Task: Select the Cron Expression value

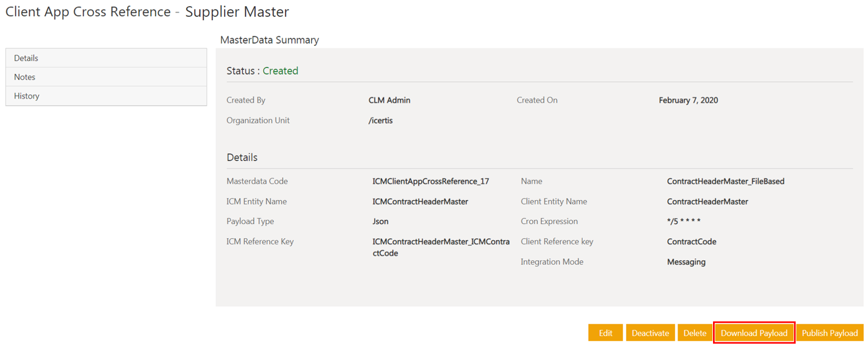Action: point(679,221)
